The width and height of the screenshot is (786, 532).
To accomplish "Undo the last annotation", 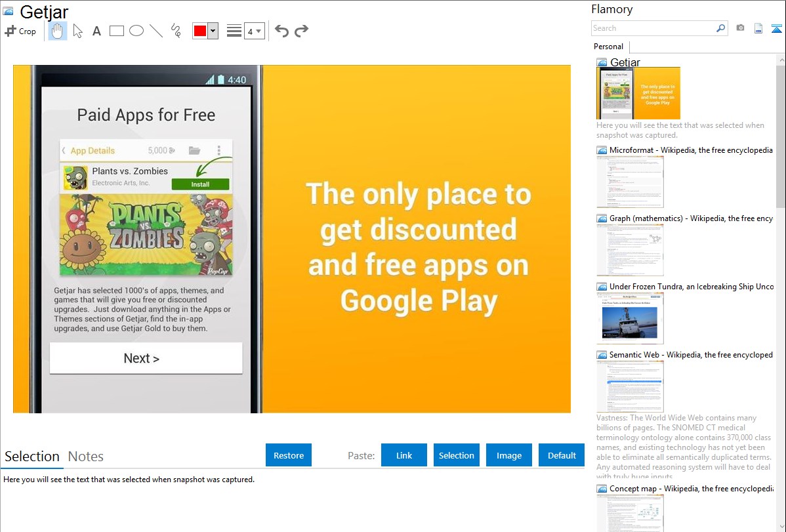I will point(281,31).
